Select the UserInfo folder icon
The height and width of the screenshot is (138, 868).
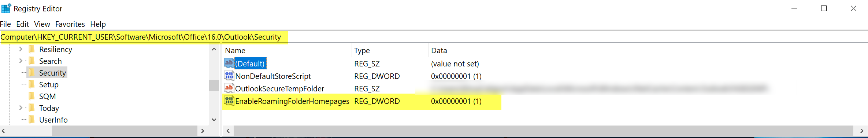coord(32,120)
